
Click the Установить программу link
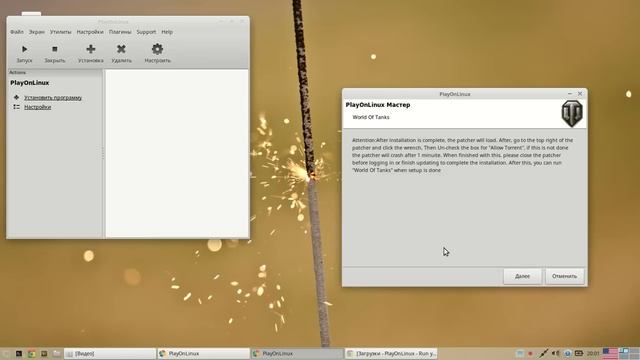click(53, 98)
